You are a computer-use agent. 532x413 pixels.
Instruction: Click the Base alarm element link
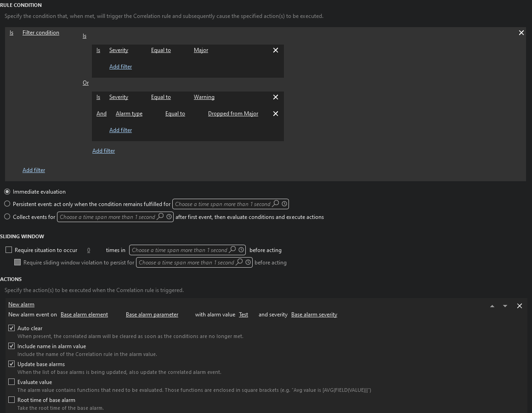tap(84, 315)
